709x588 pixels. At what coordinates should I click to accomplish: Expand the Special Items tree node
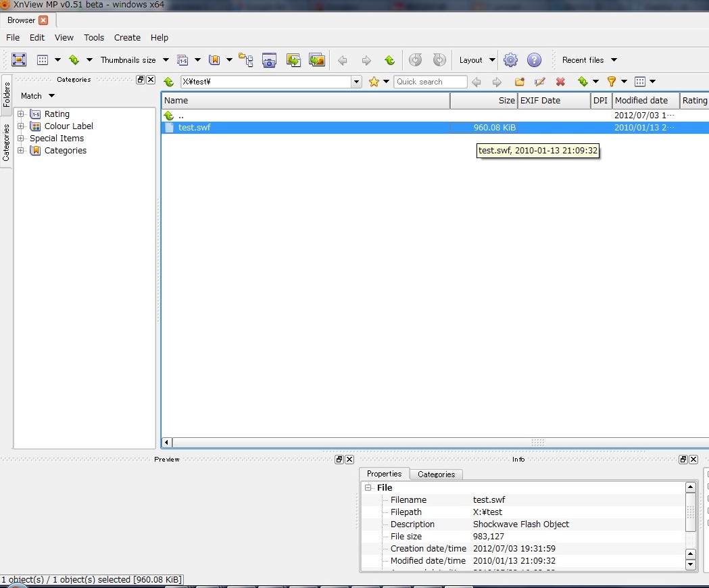pos(21,139)
